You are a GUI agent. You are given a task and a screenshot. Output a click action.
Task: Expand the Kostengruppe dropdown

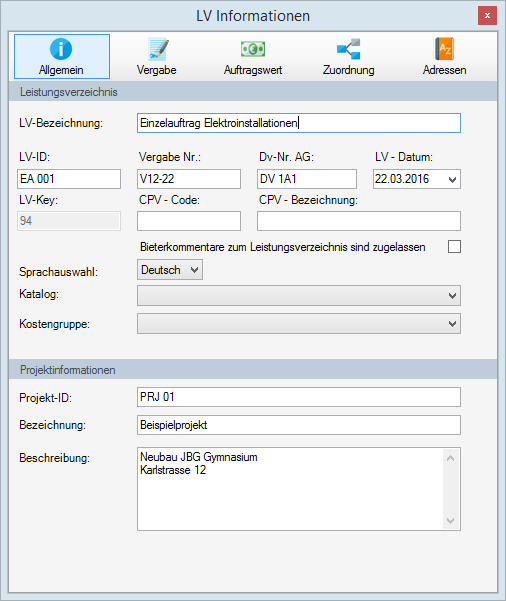299,324
